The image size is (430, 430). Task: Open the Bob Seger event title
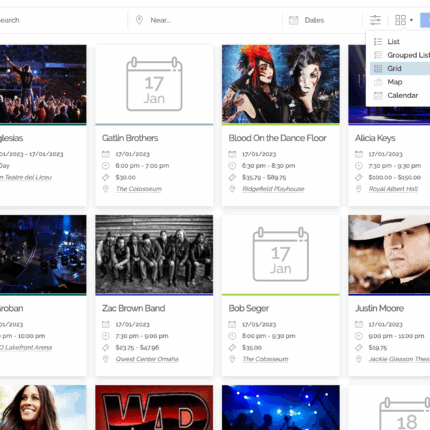tap(249, 308)
